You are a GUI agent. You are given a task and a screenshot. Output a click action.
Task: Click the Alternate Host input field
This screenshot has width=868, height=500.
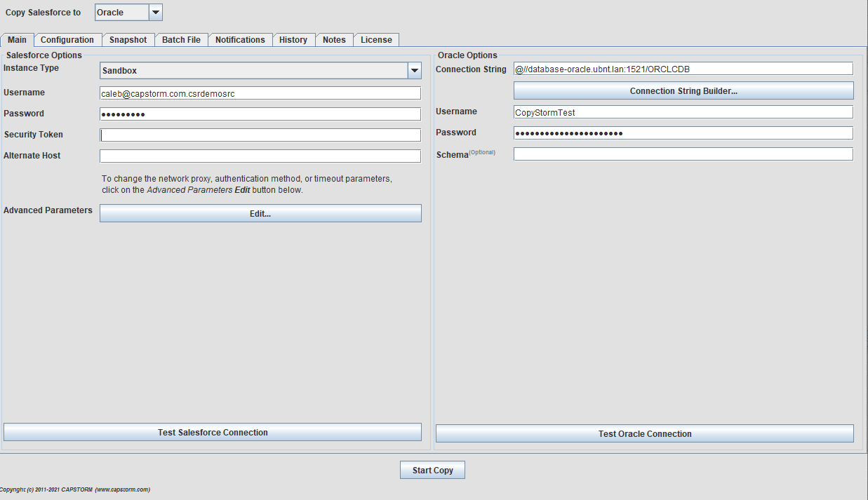260,156
